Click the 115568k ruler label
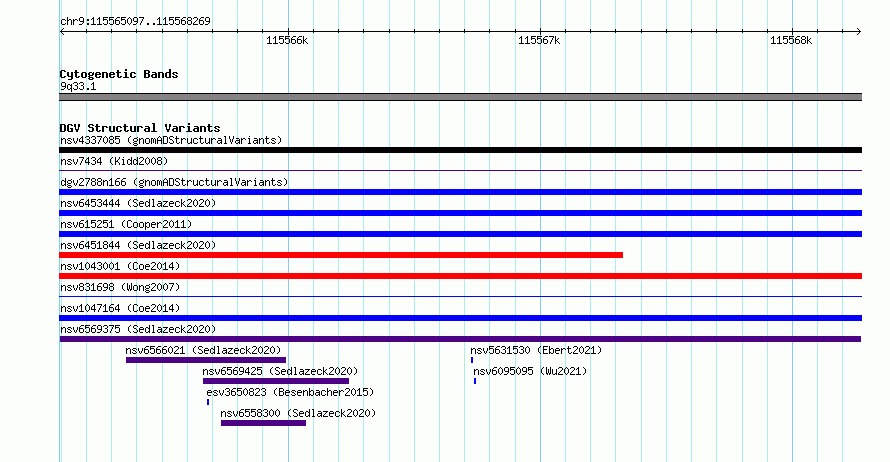 [791, 40]
